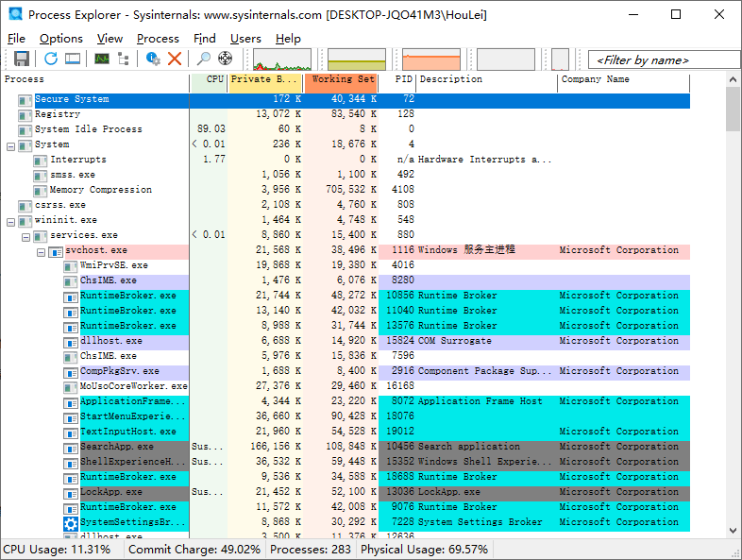
Task: Click the Refresh Now toolbar icon
Action: coord(51,59)
